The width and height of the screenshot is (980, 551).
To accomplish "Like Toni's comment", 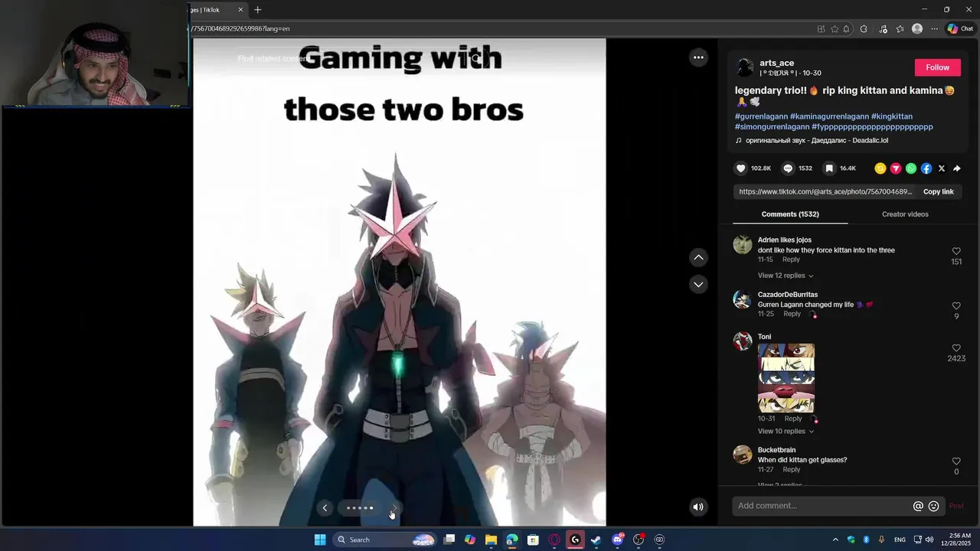I will (x=956, y=348).
